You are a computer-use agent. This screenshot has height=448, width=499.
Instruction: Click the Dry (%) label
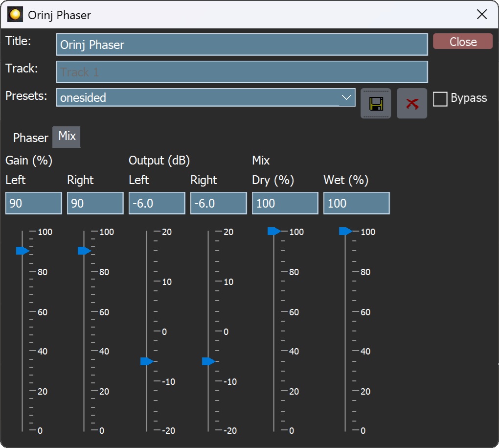pyautogui.click(x=273, y=180)
